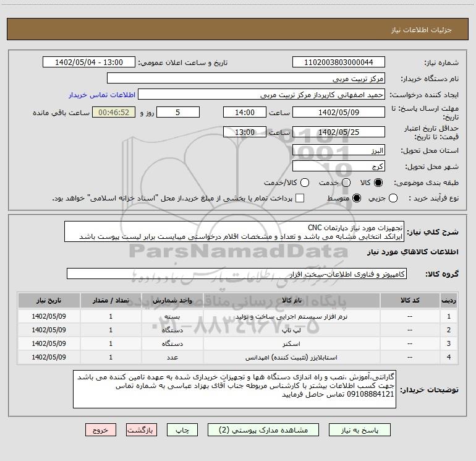Screen dimensions: 476x461
Task: Click the نام دستگاه خریدار field
Action: (x=246, y=79)
